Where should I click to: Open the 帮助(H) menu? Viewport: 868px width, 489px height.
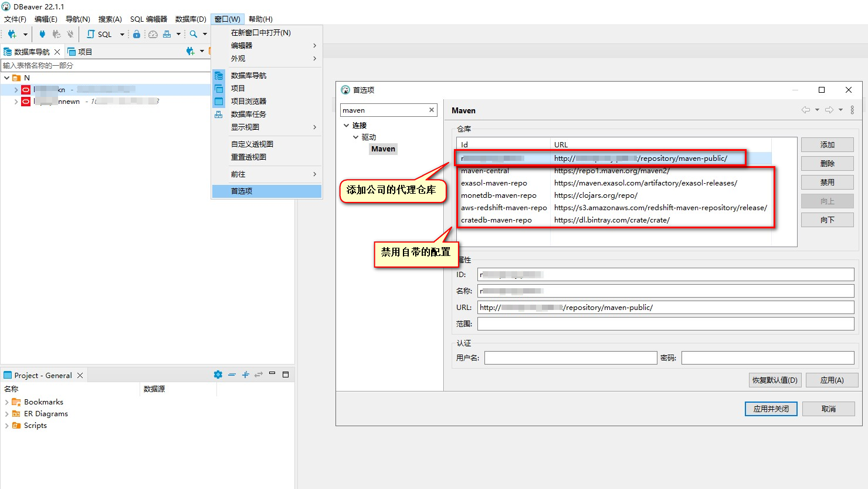pyautogui.click(x=260, y=19)
